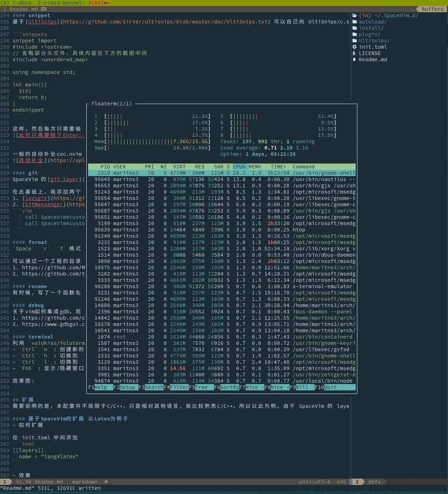
Task: Click the icon next to Readme.md buffer tab
Action: click(x=43, y=9)
